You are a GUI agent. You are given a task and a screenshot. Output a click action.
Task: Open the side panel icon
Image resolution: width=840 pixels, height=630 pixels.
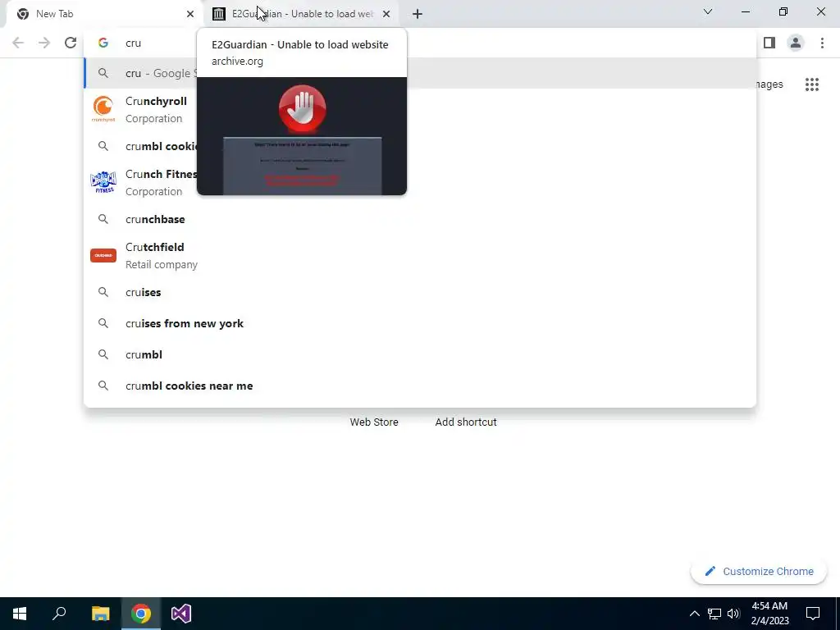click(769, 43)
